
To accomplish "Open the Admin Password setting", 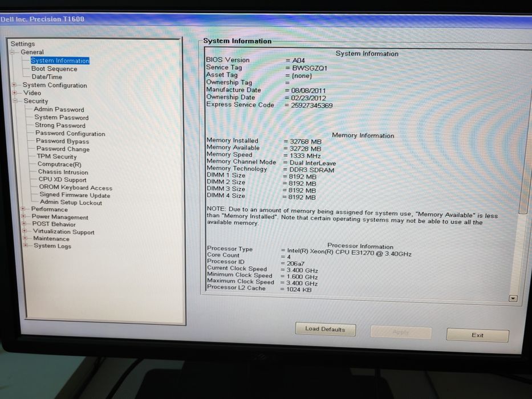I will tap(59, 109).
